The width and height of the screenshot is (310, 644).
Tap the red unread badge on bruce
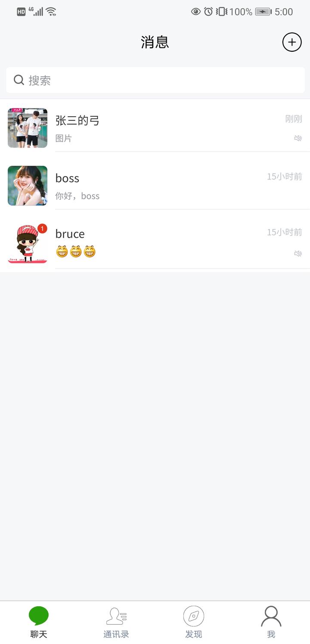click(42, 228)
